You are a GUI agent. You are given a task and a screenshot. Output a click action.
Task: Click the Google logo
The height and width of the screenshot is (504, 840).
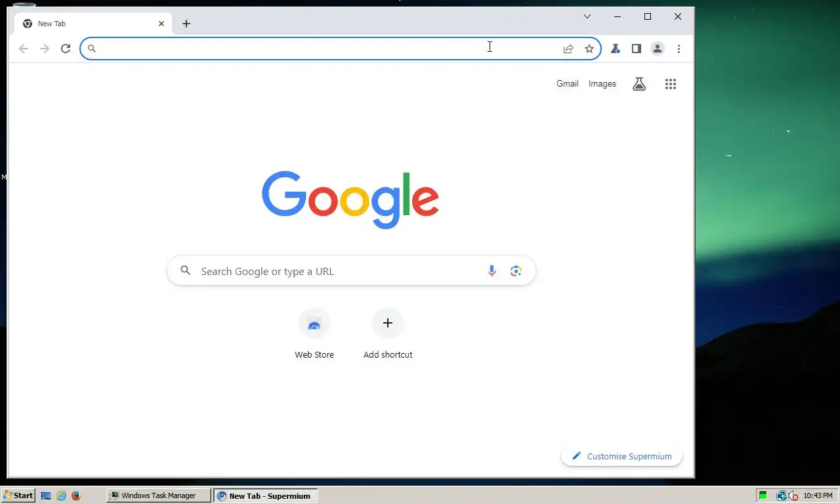click(x=350, y=199)
